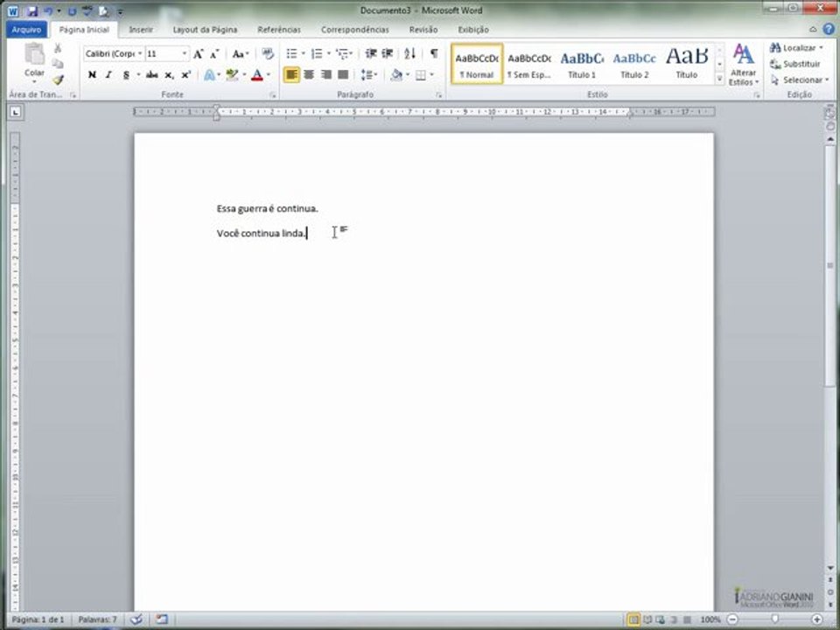Activate the Format Painter brush
The image size is (840, 630).
[x=58, y=80]
